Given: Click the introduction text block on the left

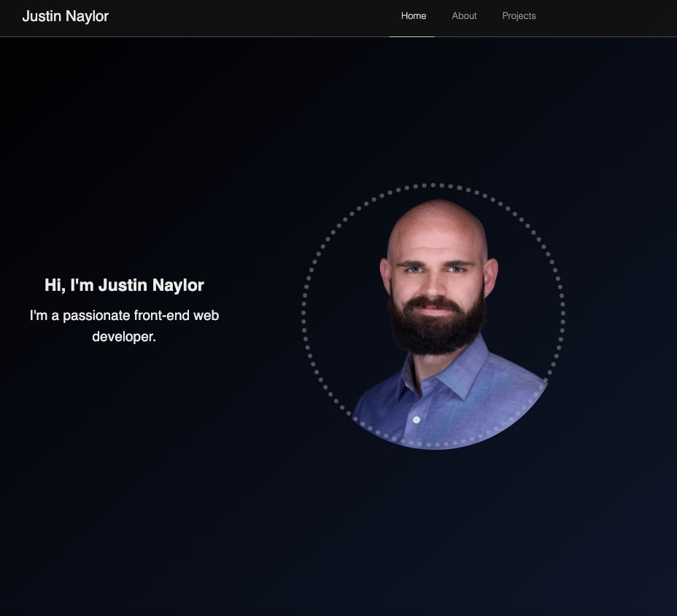Looking at the screenshot, I should (124, 310).
